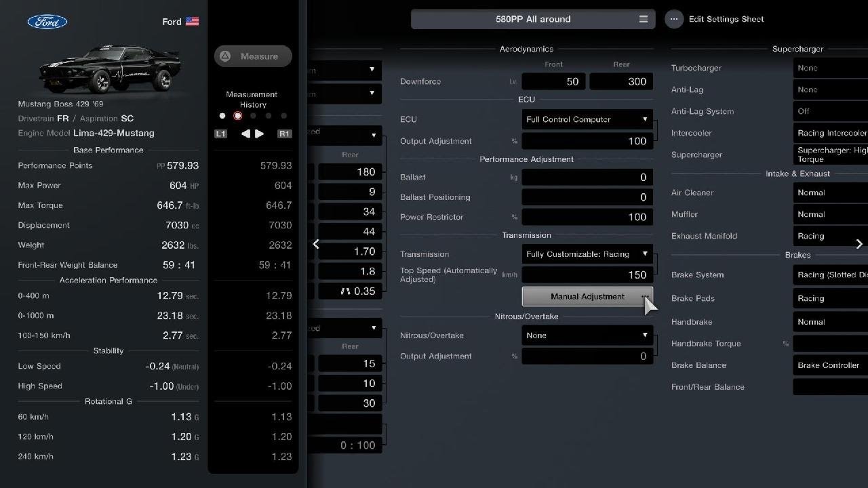Click the Max Torque label
Image resolution: width=868 pixels, height=488 pixels.
[40, 205]
